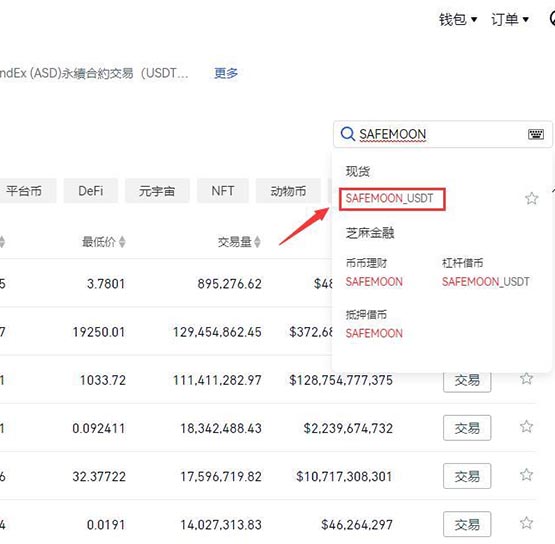555x544 pixels.
Task: Click the SAFEMOON search input field
Action: tap(442, 134)
